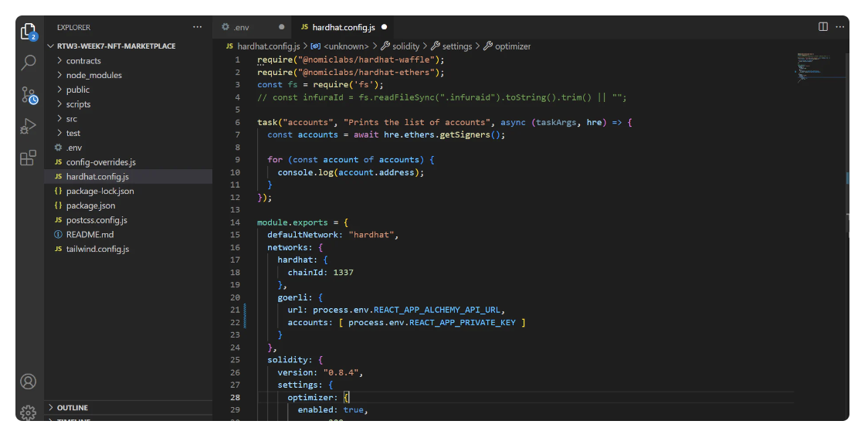The height and width of the screenshot is (448, 868).
Task: Open config-overrides.js in Explorer
Action: 128,161
